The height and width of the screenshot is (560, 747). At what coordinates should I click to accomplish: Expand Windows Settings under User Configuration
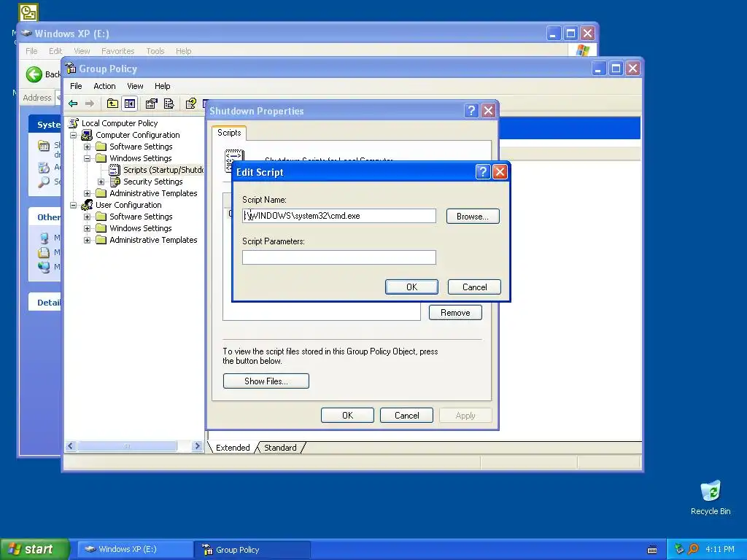88,228
